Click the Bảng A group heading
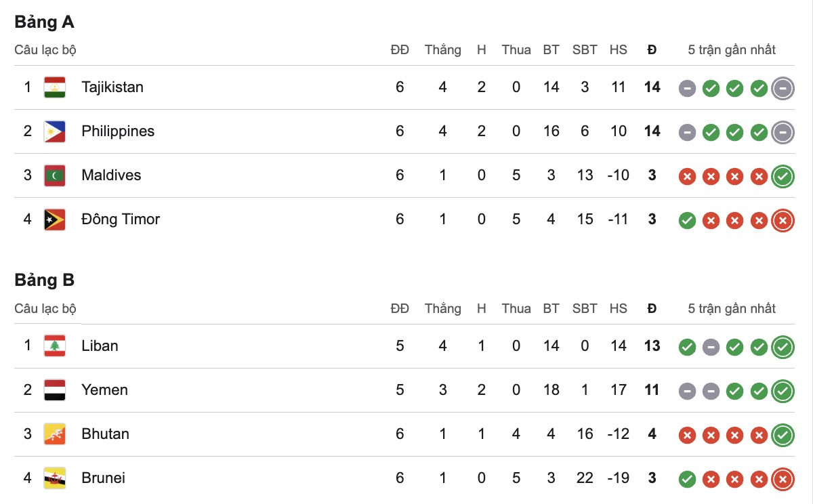This screenshot has height=504, width=813. tap(45, 22)
